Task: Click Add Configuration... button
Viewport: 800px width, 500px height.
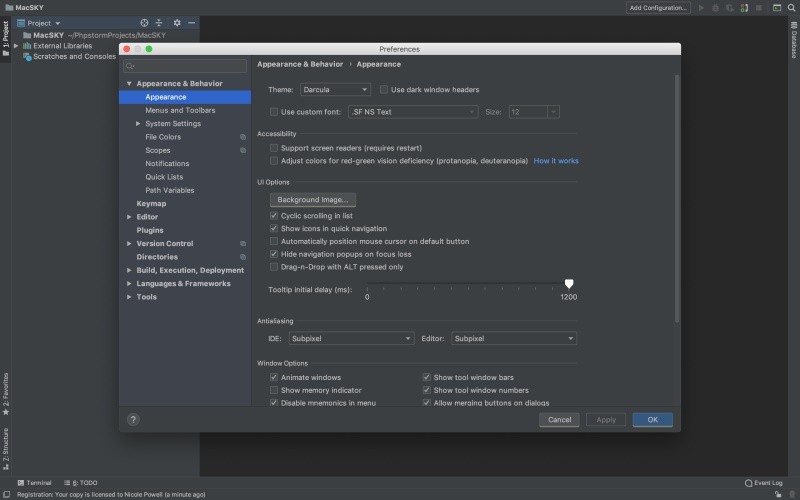Action: pos(658,8)
